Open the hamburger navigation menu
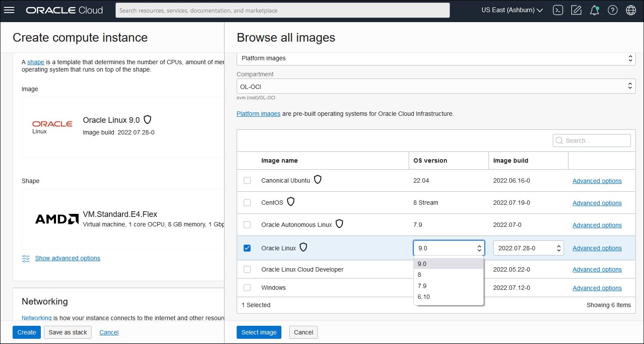This screenshot has height=344, width=644. point(9,10)
